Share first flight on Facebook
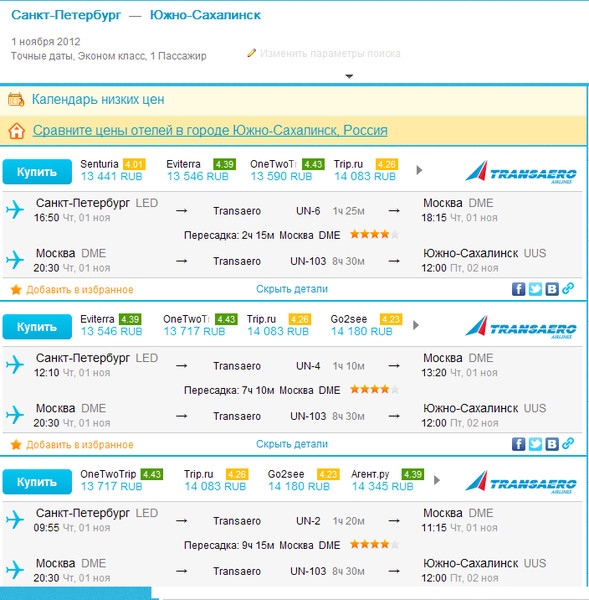This screenshot has height=600, width=589. 518,289
